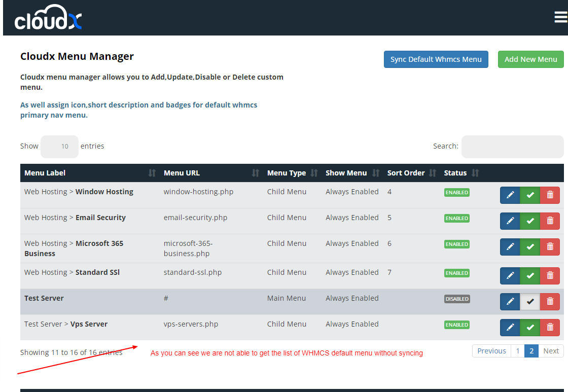Screen dimensions: 568x392
Task: Open the hamburger navigation menu
Action: point(560,17)
